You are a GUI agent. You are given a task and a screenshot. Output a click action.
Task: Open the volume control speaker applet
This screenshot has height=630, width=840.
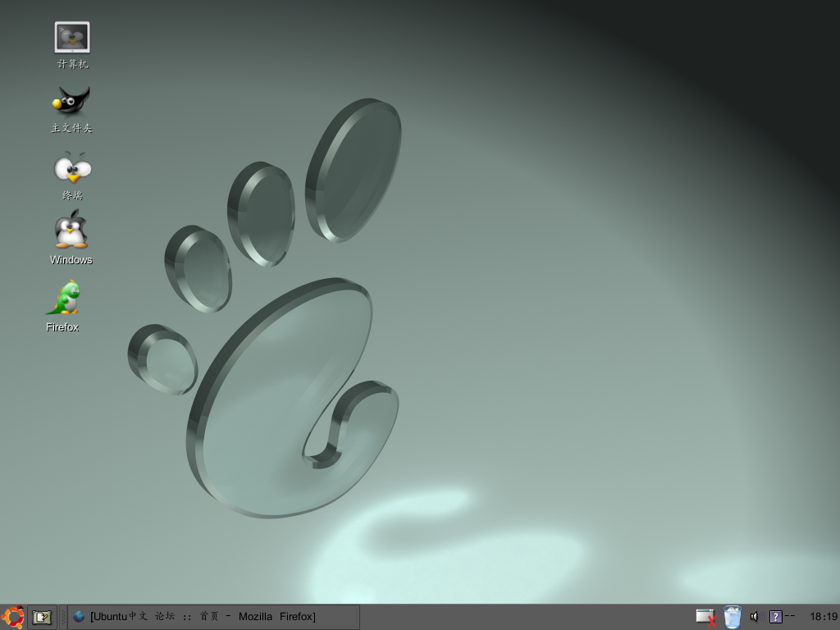[756, 617]
